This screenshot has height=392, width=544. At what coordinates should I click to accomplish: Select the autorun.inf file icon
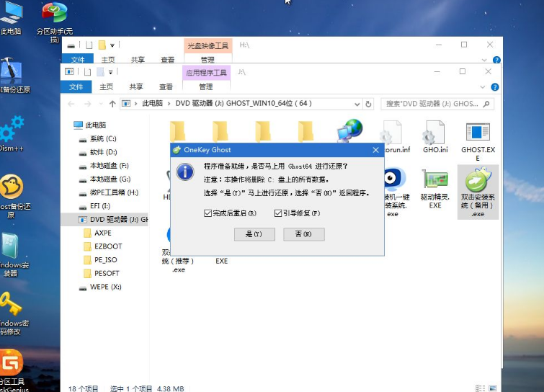pyautogui.click(x=395, y=137)
